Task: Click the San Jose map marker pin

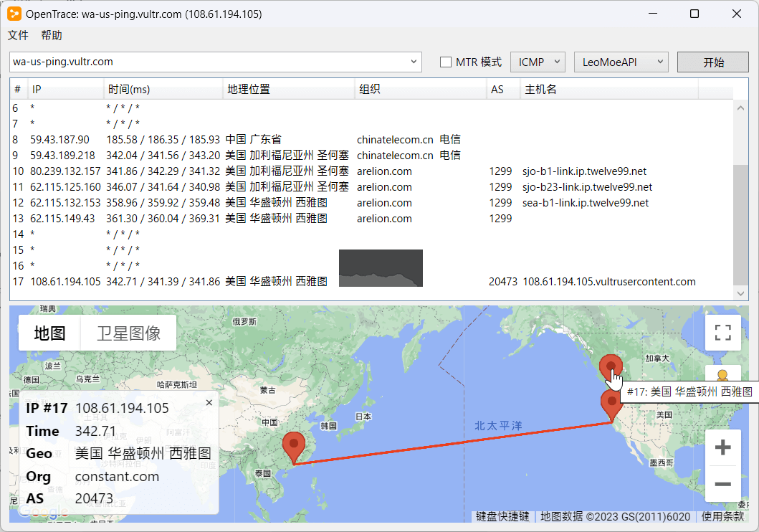Action: pyautogui.click(x=611, y=404)
